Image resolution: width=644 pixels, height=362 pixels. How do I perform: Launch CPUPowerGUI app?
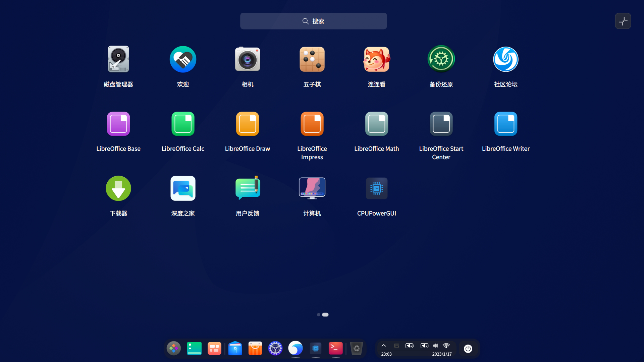tap(376, 188)
